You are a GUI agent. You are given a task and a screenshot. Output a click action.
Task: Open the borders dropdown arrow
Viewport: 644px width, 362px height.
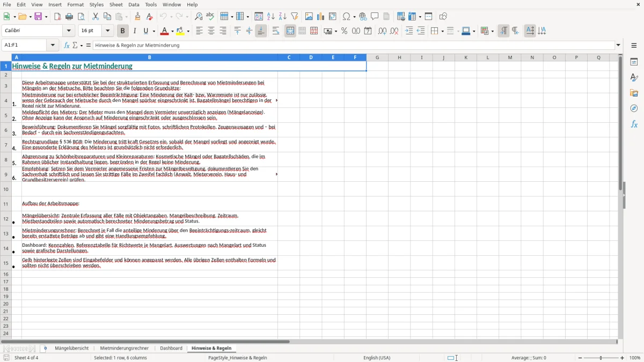pos(442,31)
